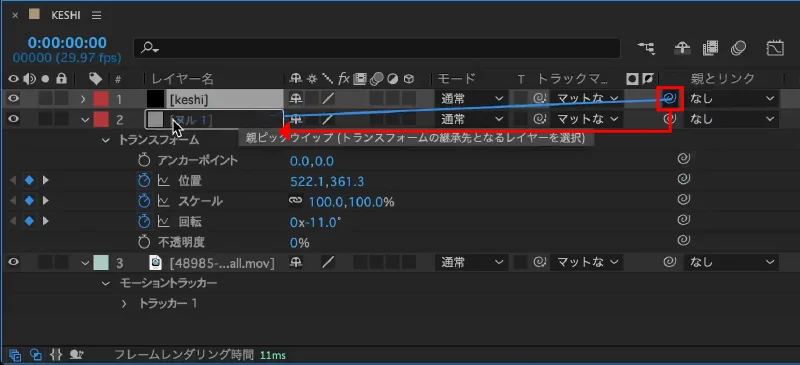Image resolution: width=800 pixels, height=365 pixels.
Task: Click the snail render time pane icon
Action: [x=77, y=354]
